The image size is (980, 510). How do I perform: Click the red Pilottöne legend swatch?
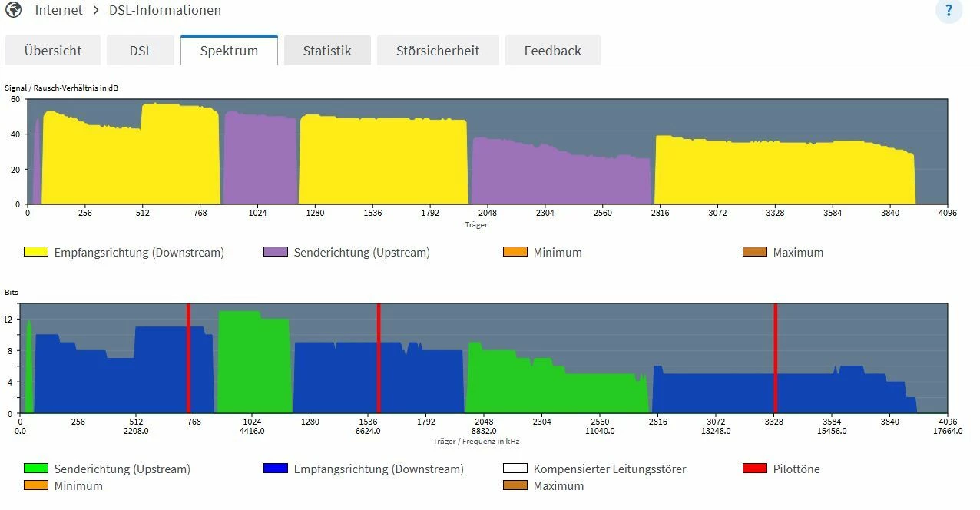click(755, 469)
